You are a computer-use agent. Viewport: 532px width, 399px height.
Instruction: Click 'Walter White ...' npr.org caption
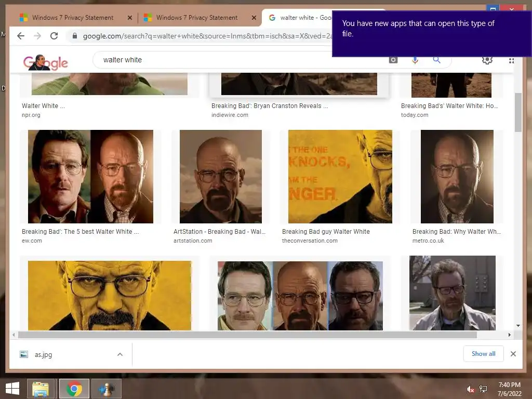click(43, 106)
